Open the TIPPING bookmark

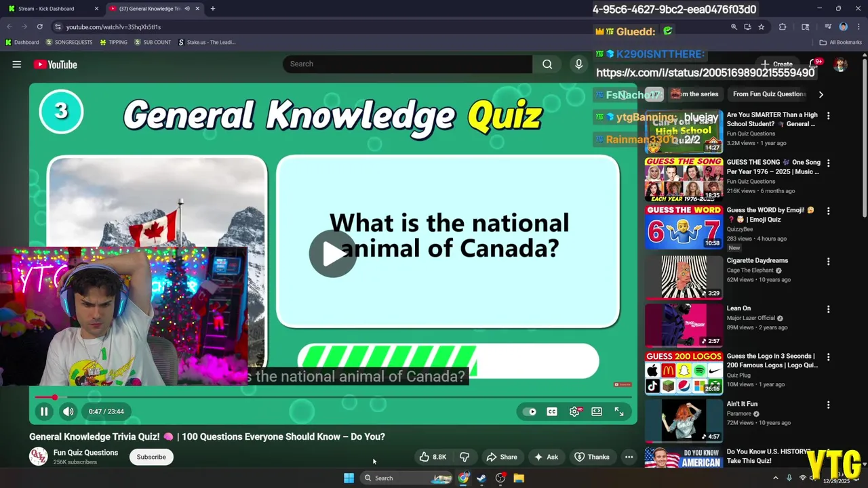coord(113,42)
